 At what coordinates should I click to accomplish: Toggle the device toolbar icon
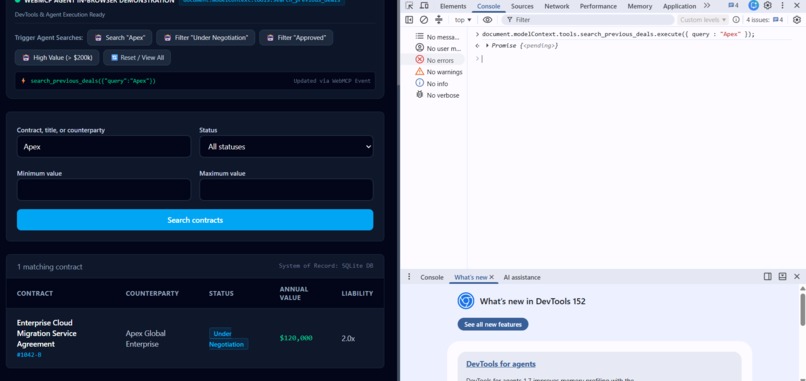pos(424,6)
